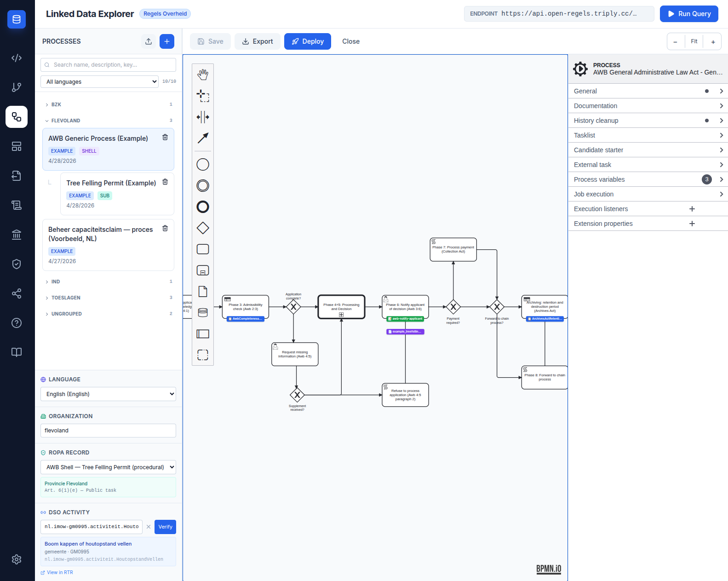Delete Tree Felling Permit via trash icon

(x=165, y=182)
